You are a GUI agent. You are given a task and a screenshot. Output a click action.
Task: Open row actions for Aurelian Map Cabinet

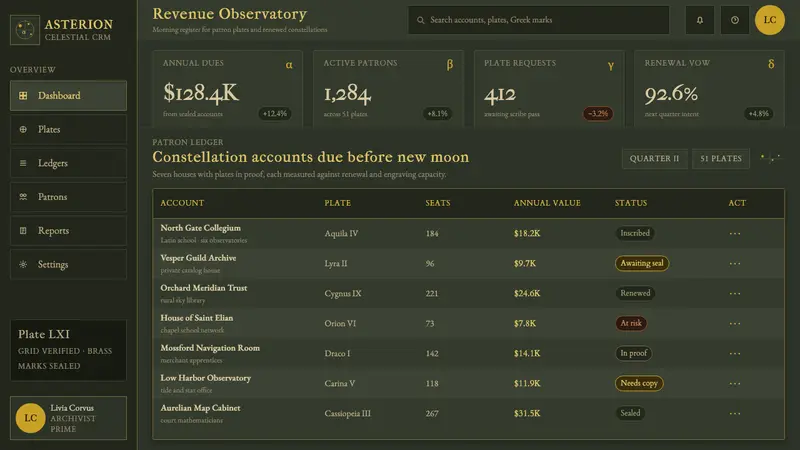point(735,414)
